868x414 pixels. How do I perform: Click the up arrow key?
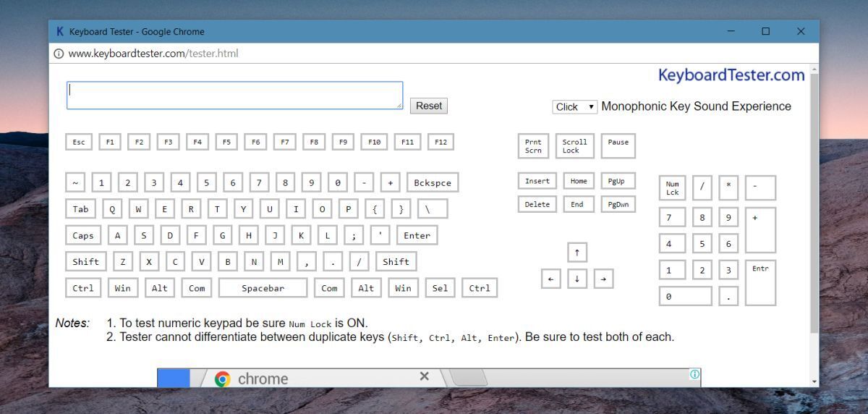(x=576, y=252)
